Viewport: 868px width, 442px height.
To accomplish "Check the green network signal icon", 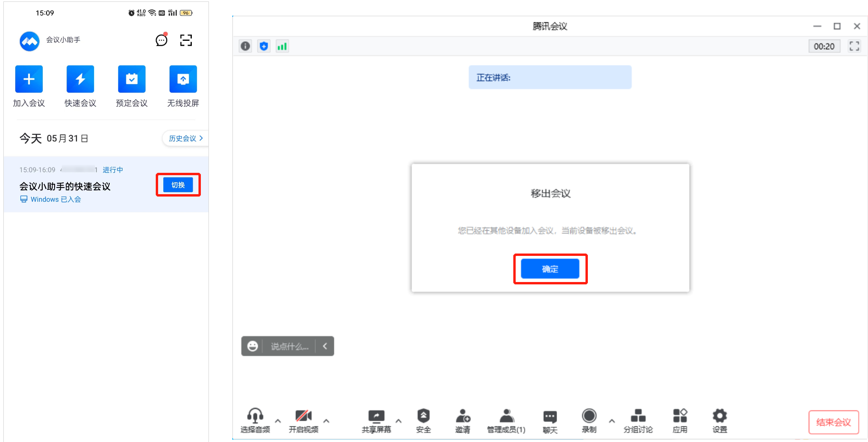I will point(282,46).
